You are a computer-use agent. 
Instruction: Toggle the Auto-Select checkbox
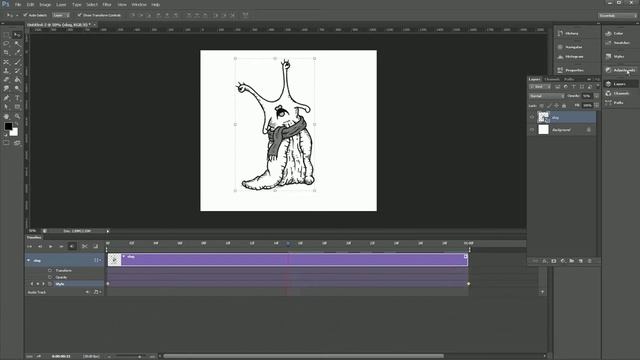25,15
